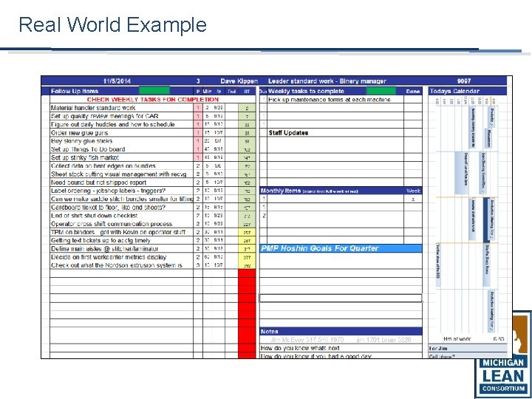Click the Michigan Lean Consortium logo
532x399 pixels.
[x=503, y=355]
